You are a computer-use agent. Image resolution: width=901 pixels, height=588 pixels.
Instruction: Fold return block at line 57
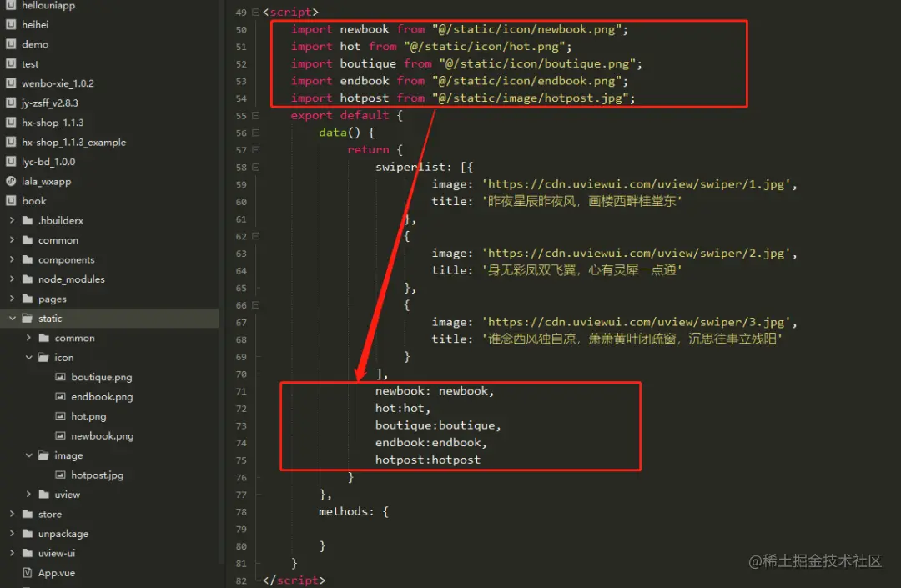[x=256, y=150]
